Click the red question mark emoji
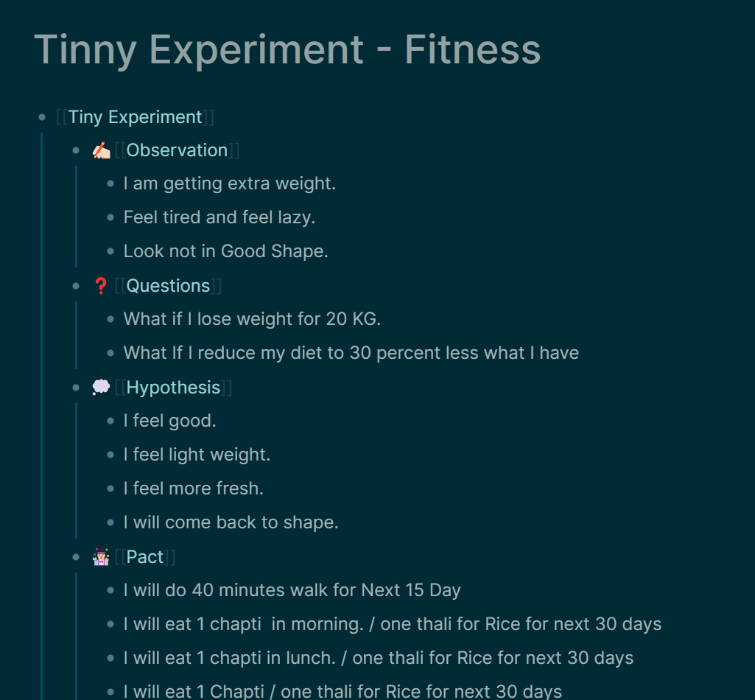This screenshot has height=700, width=755. click(x=101, y=286)
